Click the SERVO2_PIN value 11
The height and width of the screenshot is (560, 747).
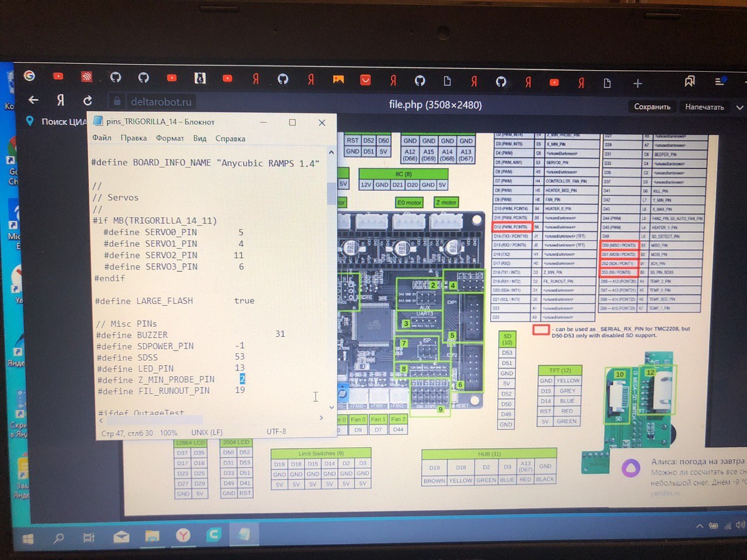point(239,255)
